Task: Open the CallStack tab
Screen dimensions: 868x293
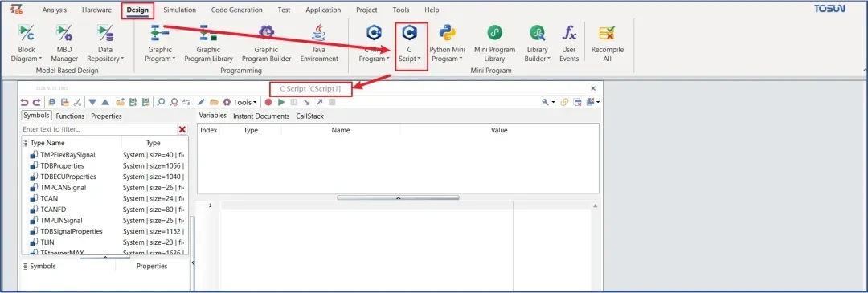Action: pyautogui.click(x=310, y=116)
